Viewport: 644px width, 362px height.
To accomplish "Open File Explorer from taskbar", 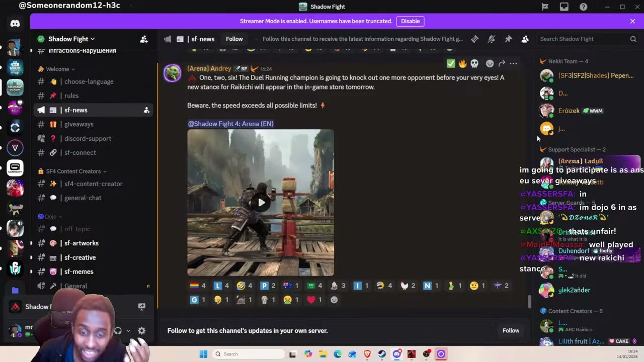I will (x=323, y=354).
